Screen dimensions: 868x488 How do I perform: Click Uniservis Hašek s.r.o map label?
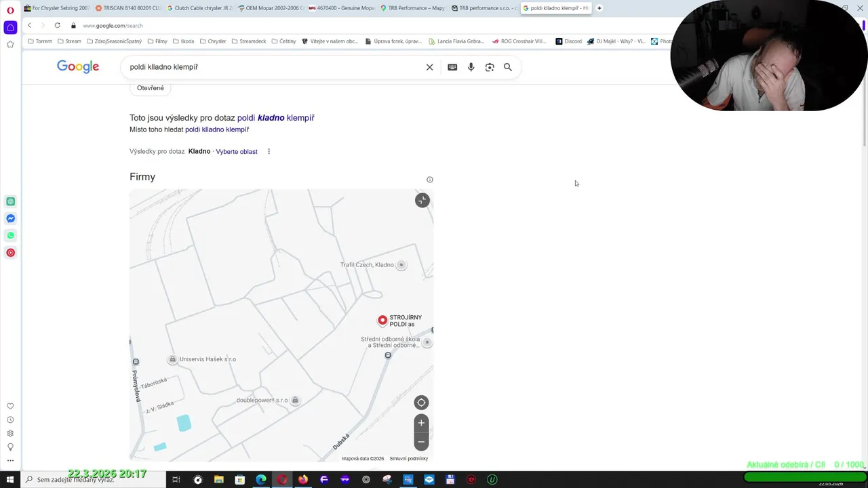[x=208, y=359]
